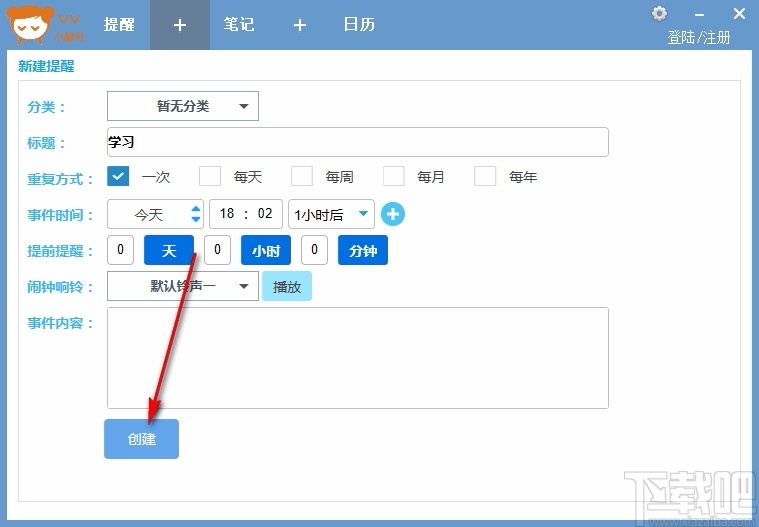Image resolution: width=759 pixels, height=527 pixels.
Task: Open the 日历 tab
Action: coord(359,24)
